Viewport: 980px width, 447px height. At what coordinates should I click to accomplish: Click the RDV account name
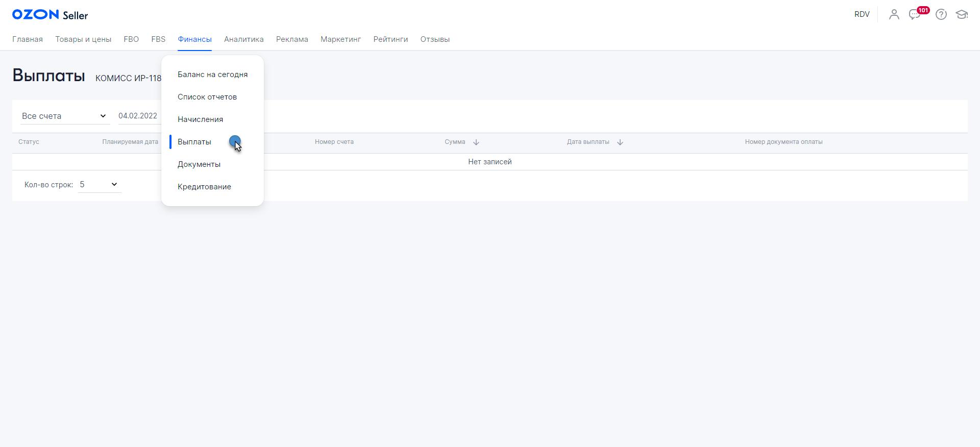click(x=862, y=14)
